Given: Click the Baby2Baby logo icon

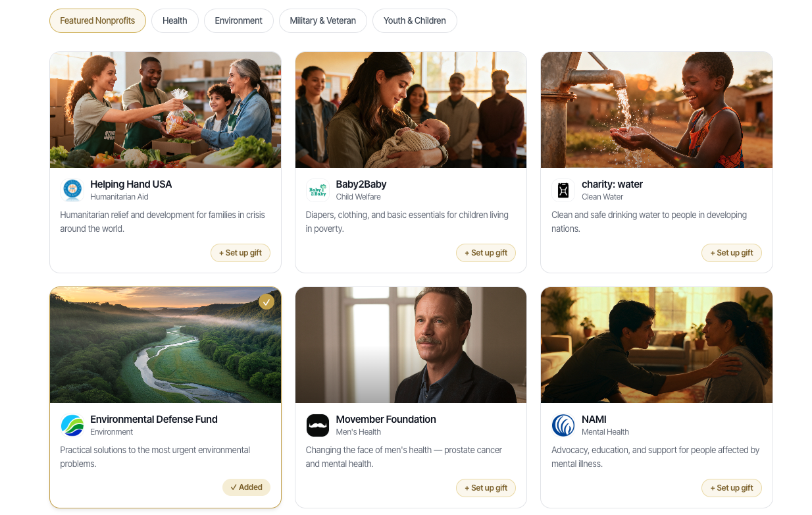Looking at the screenshot, I should (x=317, y=190).
